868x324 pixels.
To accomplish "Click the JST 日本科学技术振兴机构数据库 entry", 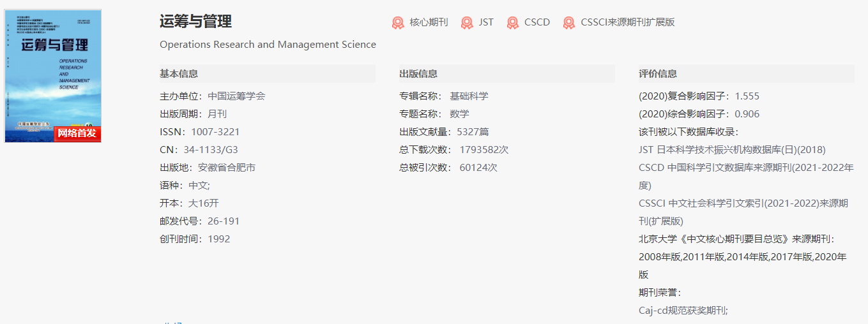I will coord(732,150).
